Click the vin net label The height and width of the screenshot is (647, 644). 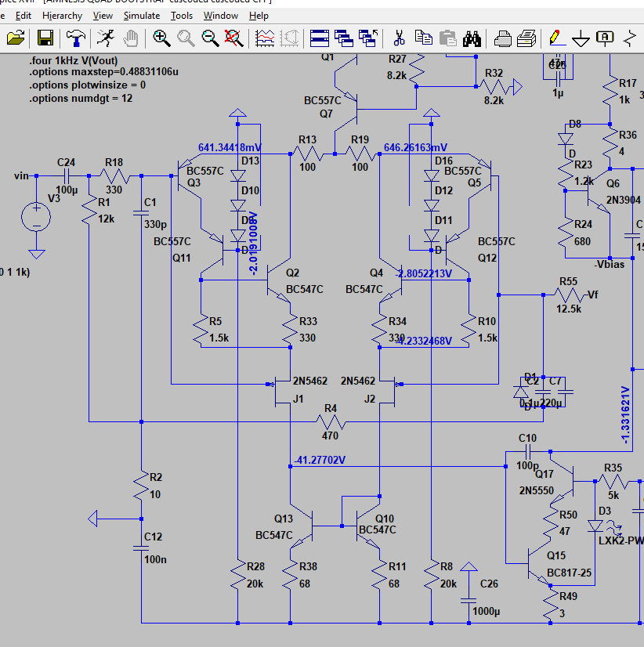21,175
